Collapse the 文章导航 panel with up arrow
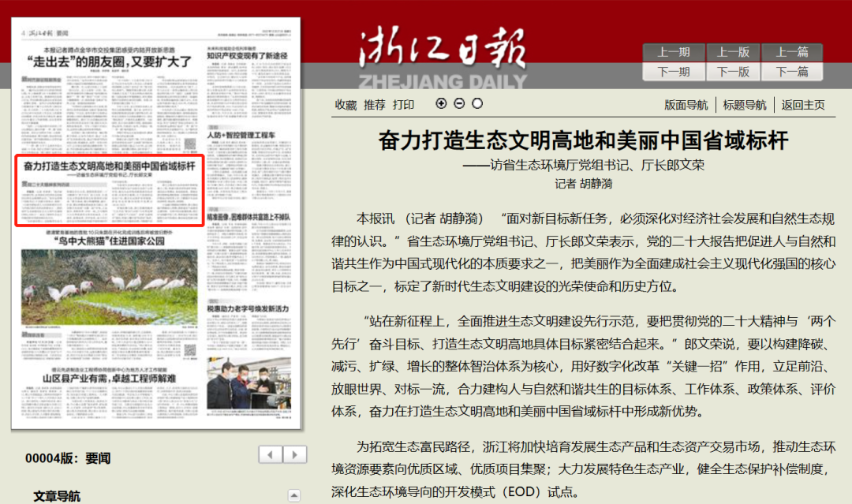This screenshot has height=504, width=852. 294,496
